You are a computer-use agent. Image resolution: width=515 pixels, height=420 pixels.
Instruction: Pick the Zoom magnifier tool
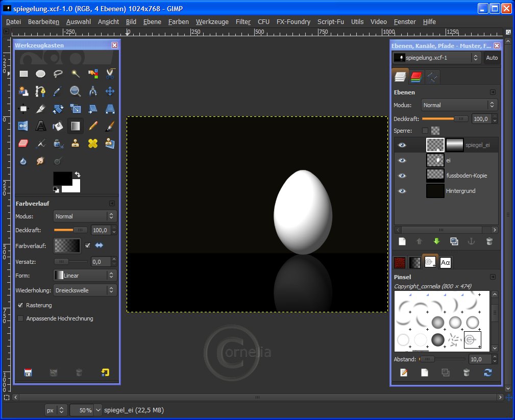pyautogui.click(x=75, y=91)
